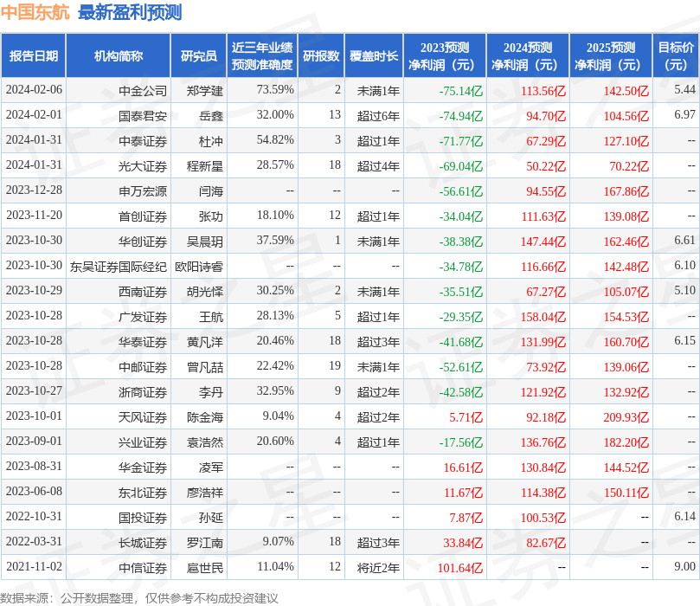Viewport: 700px width, 606px height.
Task: Click the 近三年业绩预测准确度 header
Action: point(262,55)
